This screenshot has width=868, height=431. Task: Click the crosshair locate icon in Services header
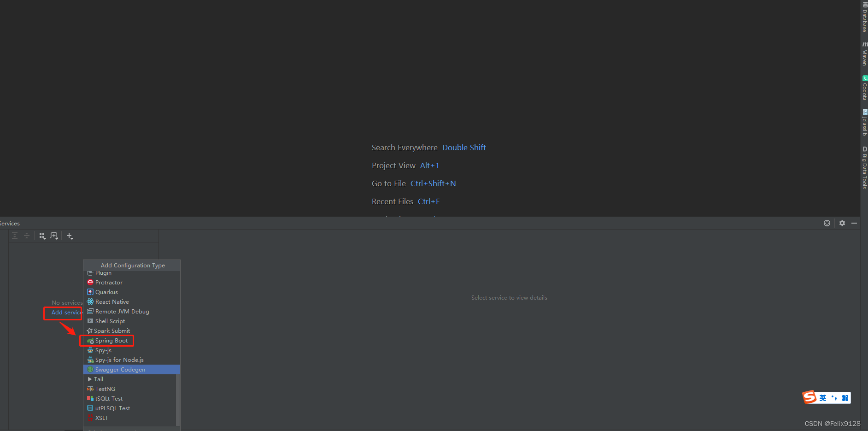coord(827,223)
